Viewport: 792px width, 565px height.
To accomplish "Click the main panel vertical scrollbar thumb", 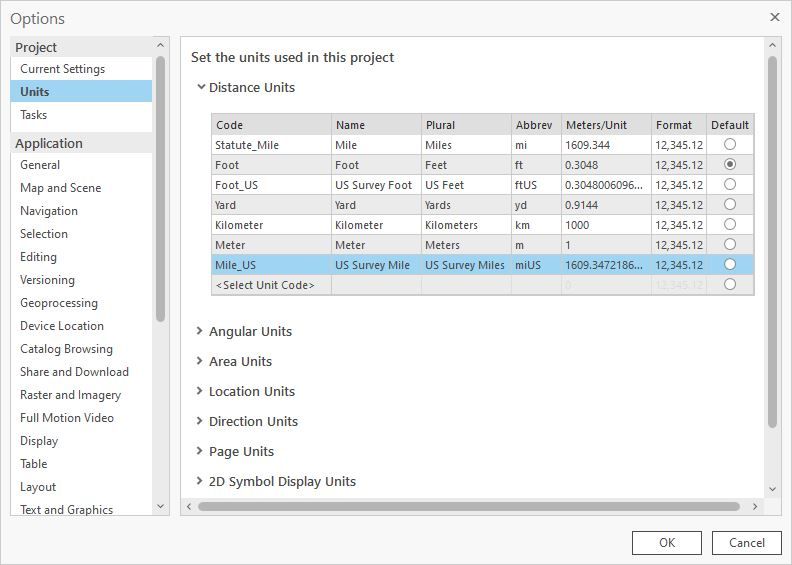I will [x=772, y=242].
